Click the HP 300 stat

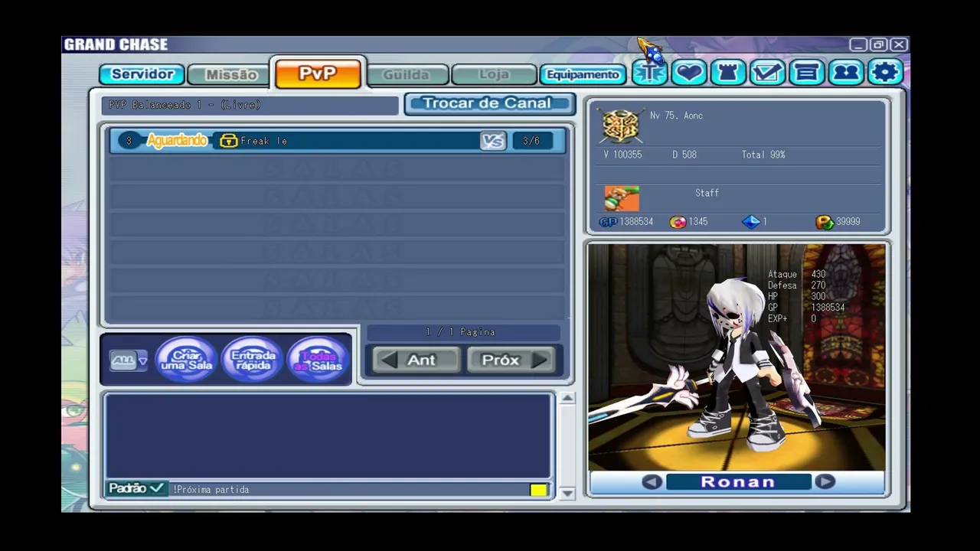point(797,296)
